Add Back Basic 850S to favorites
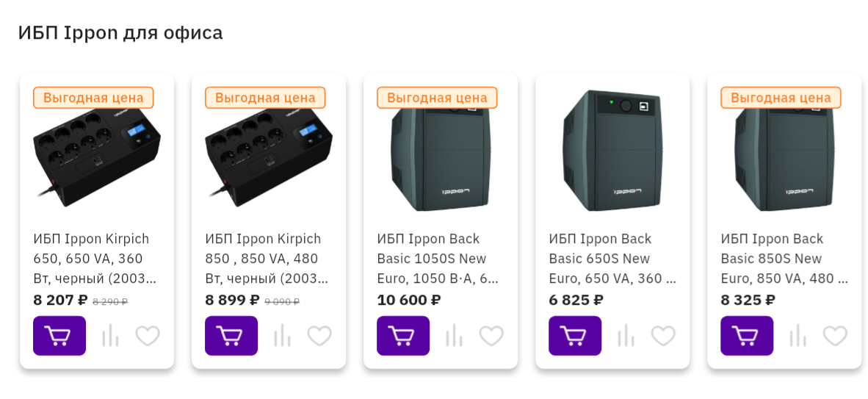The width and height of the screenshot is (868, 399). [835, 336]
